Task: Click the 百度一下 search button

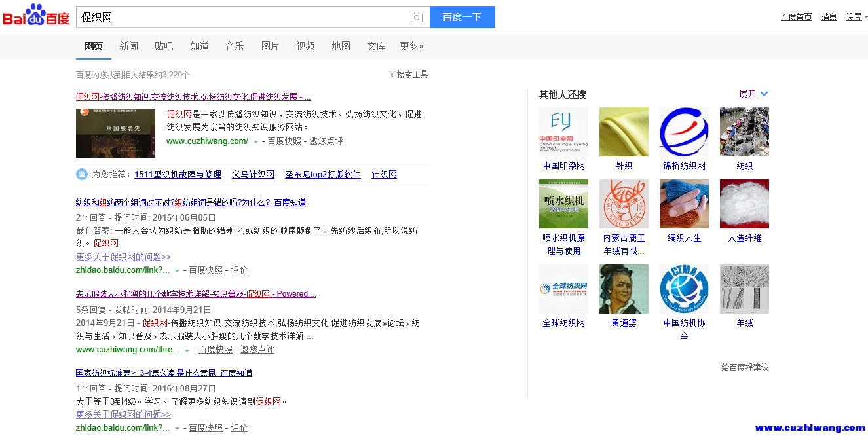Action: 462,17
